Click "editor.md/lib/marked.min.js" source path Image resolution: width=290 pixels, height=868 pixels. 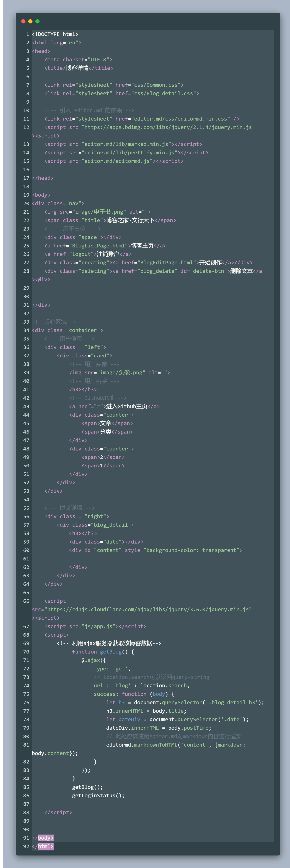(x=126, y=144)
